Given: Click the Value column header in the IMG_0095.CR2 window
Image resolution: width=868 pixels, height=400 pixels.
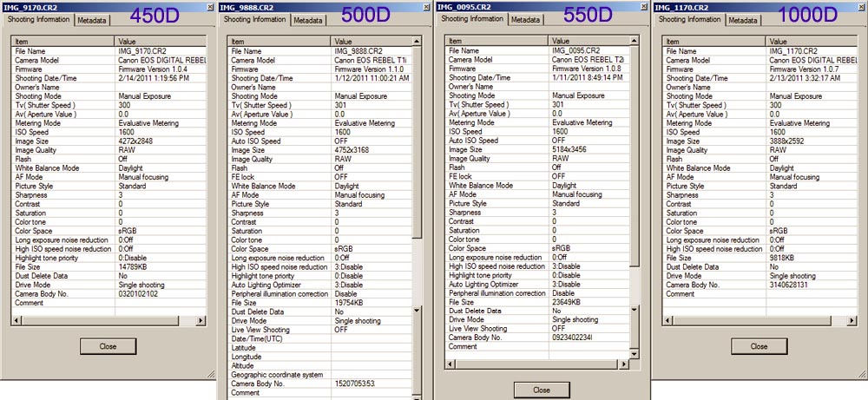Looking at the screenshot, I should pyautogui.click(x=589, y=41).
